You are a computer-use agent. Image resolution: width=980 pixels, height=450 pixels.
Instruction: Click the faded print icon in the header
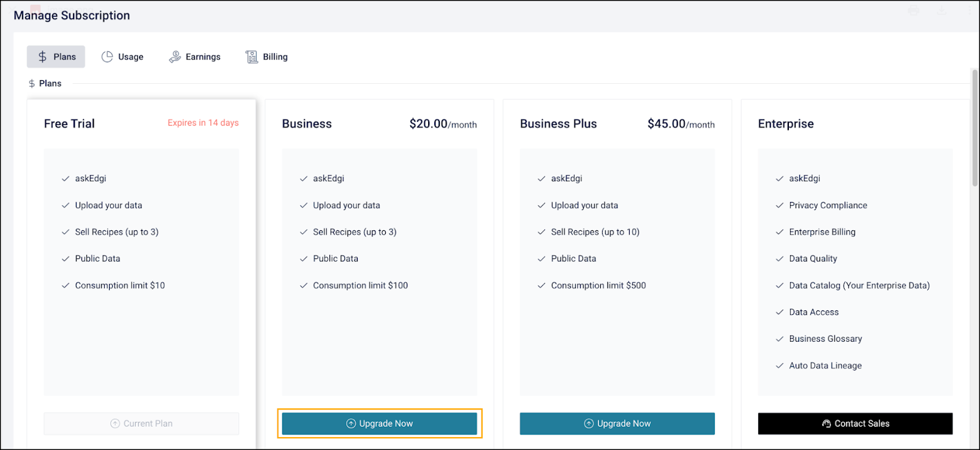(914, 10)
